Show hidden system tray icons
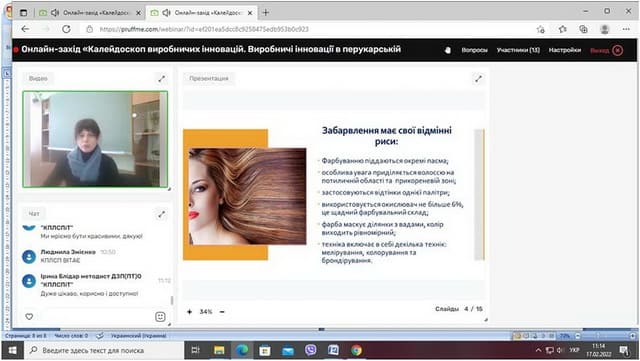 click(x=538, y=350)
